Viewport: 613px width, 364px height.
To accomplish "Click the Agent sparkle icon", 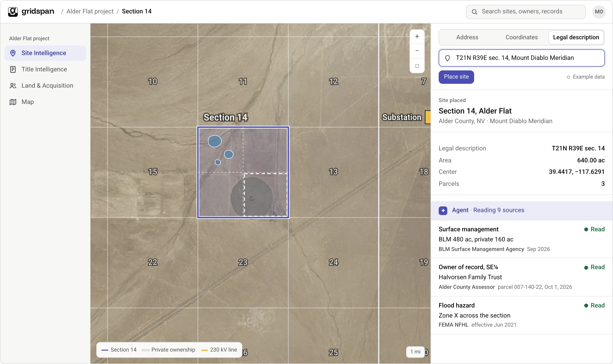I will pyautogui.click(x=443, y=210).
